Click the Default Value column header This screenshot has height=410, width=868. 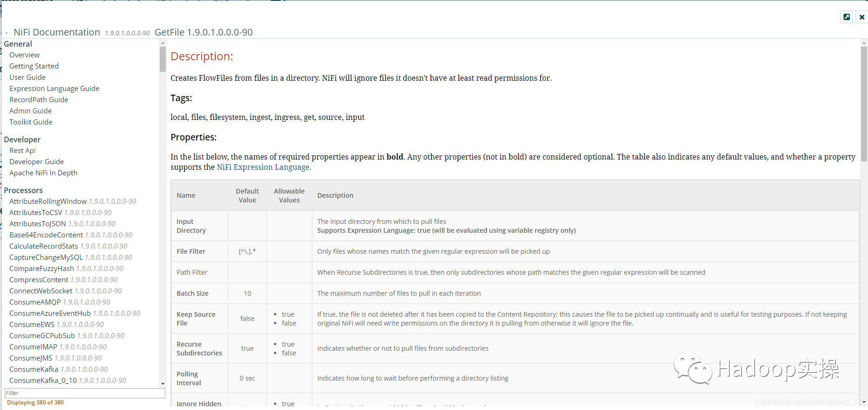pos(247,195)
